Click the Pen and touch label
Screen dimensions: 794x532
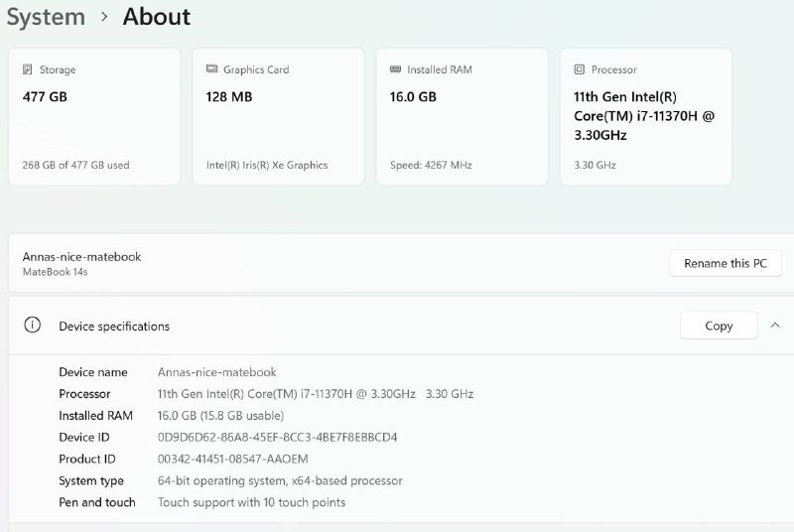tap(97, 502)
